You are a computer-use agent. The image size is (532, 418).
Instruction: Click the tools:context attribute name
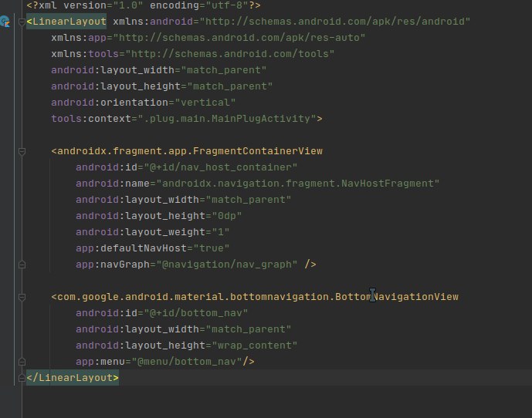[x=91, y=119]
